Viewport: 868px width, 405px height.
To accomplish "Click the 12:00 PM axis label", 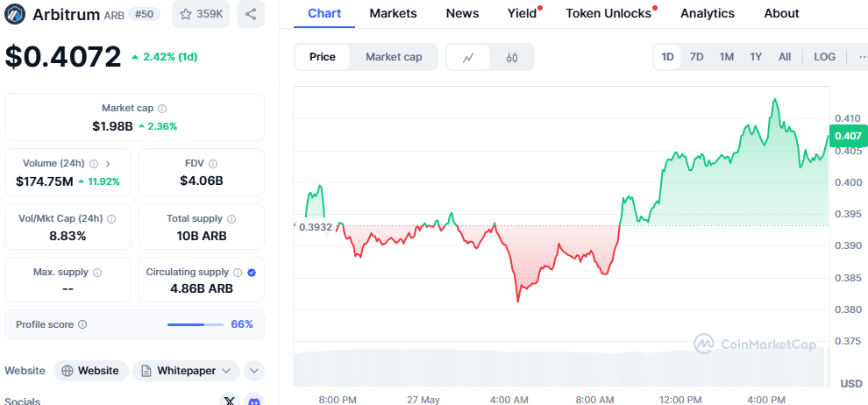I will [679, 400].
